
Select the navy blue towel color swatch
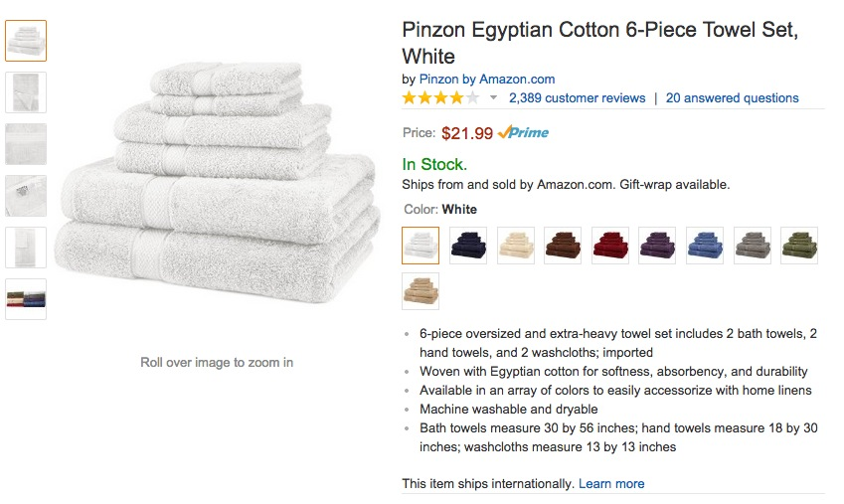(x=467, y=246)
